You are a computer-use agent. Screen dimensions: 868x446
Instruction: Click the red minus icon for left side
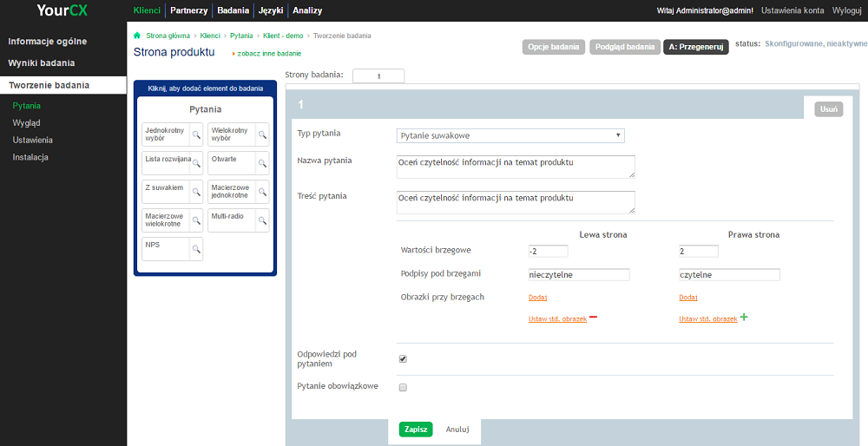[x=593, y=318]
